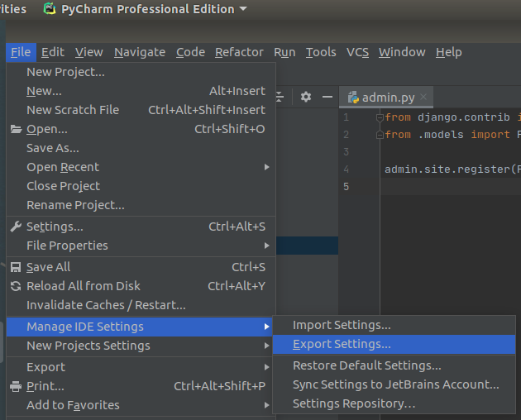
Task: Switch to the admin.py editor tab
Action: tap(386, 98)
